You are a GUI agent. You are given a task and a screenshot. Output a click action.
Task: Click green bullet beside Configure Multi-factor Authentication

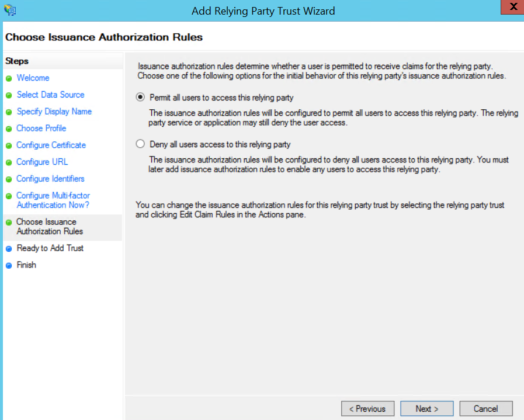[9, 196]
